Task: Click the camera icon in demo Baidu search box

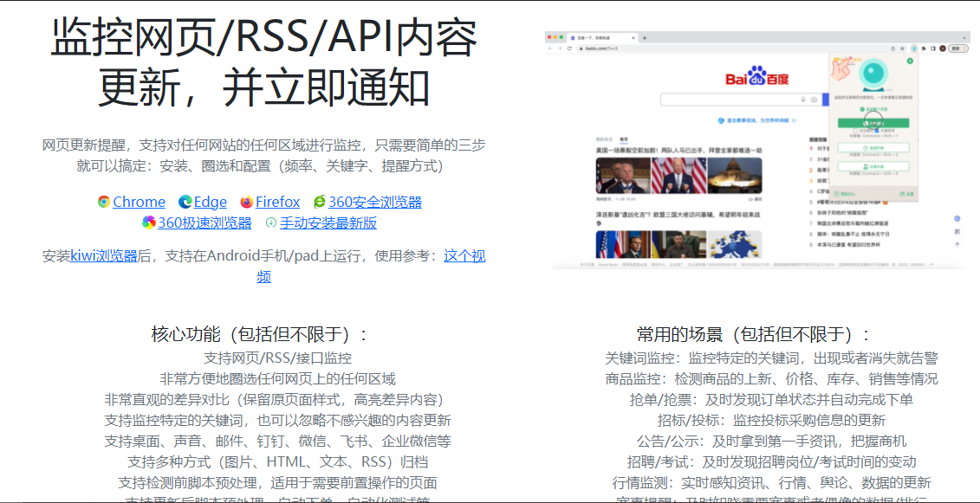Action: click(x=814, y=100)
